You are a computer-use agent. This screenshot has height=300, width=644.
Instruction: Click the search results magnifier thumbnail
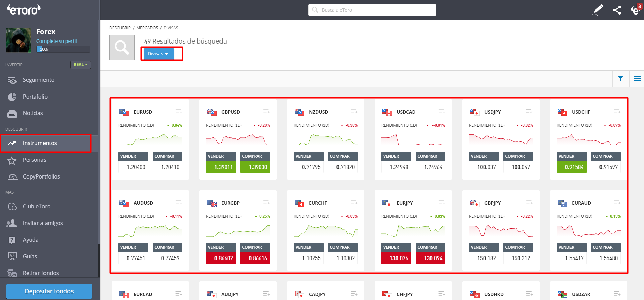[x=122, y=47]
